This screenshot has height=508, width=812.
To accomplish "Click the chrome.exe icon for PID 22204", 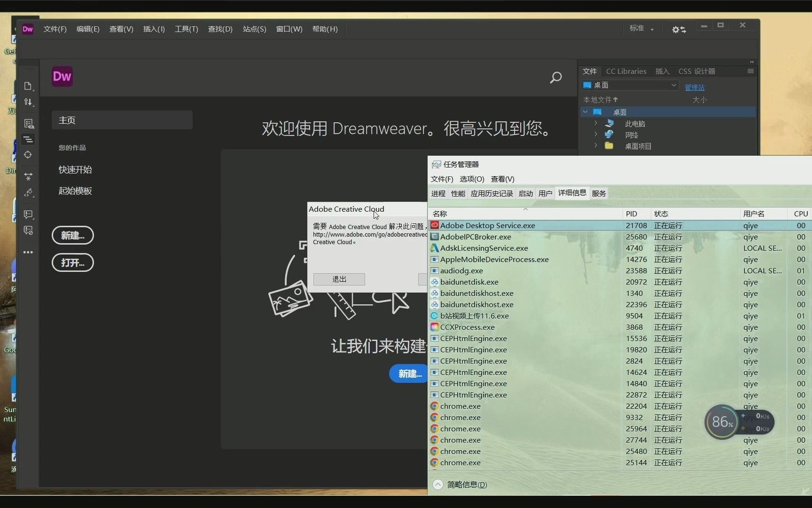I will (x=435, y=406).
